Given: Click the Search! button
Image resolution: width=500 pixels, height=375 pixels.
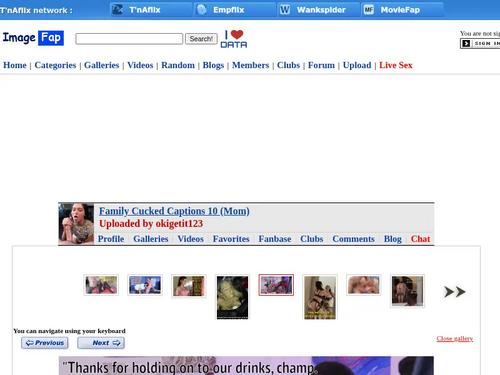Looking at the screenshot, I should [x=201, y=39].
